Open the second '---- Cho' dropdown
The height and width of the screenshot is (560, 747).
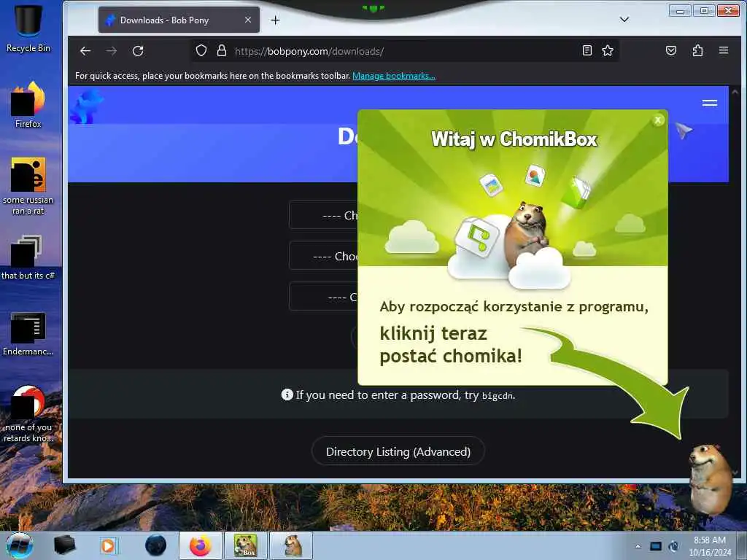323,256
